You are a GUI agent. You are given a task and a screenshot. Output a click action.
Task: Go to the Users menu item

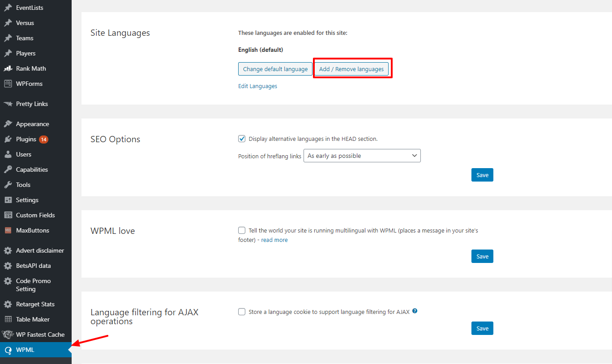coord(24,154)
